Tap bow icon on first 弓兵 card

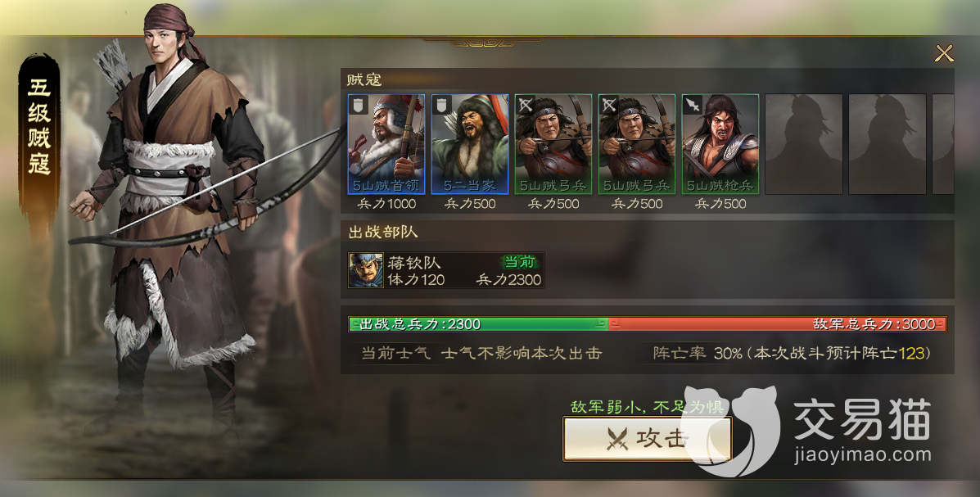(526, 105)
